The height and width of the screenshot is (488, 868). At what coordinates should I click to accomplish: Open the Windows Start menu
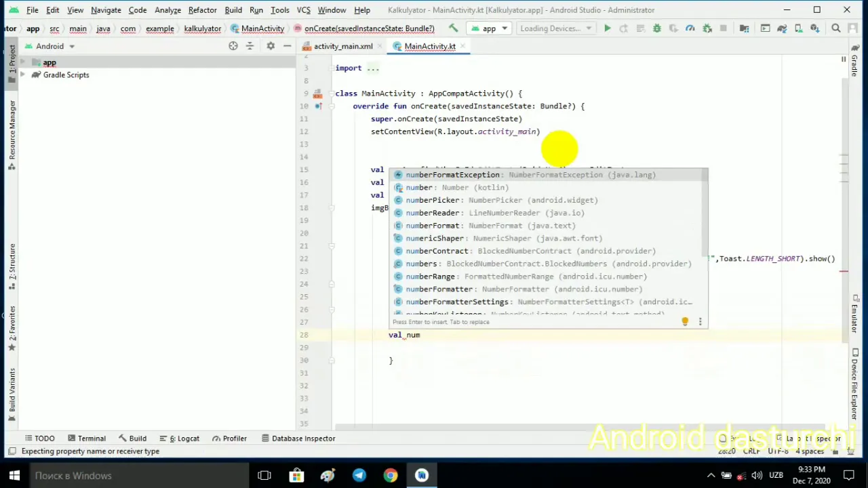click(14, 476)
